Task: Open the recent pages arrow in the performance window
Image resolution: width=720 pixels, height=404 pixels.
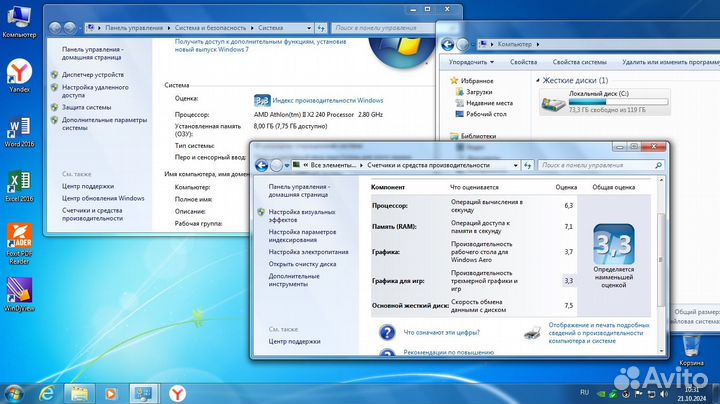Action: pyautogui.click(x=287, y=166)
